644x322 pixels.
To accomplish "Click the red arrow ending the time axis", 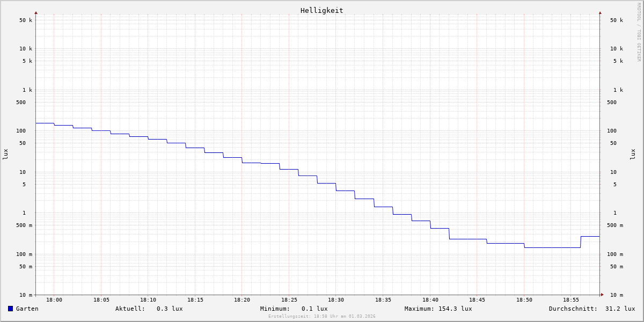I will [x=602, y=295].
